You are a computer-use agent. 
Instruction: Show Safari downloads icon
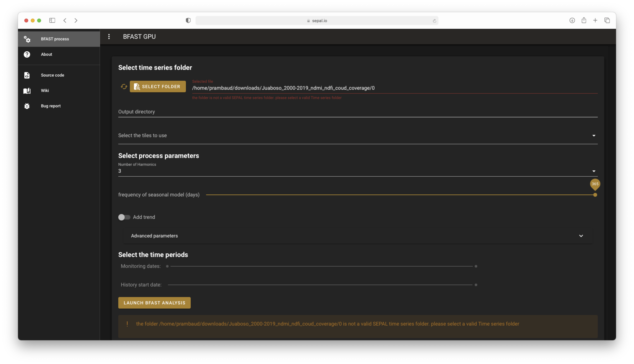pos(572,21)
